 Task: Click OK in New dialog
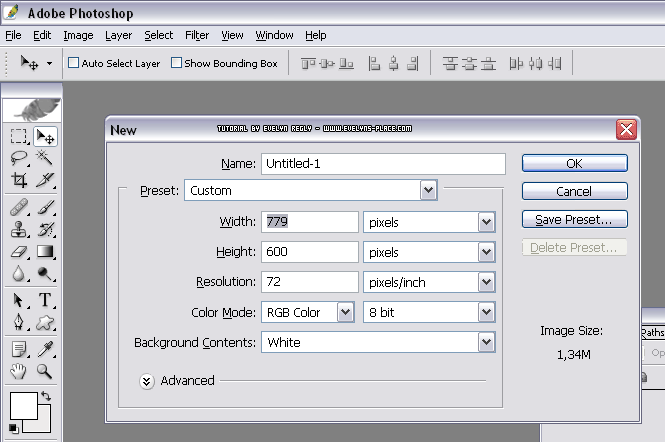575,163
